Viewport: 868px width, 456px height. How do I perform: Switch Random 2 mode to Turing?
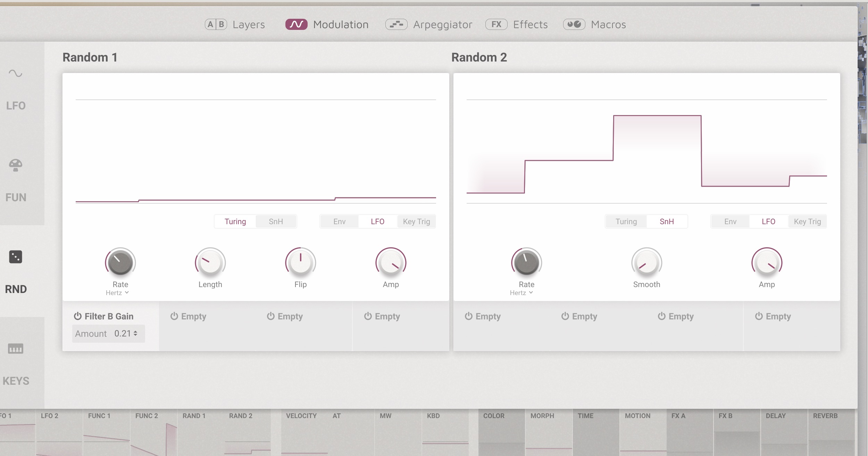click(626, 221)
